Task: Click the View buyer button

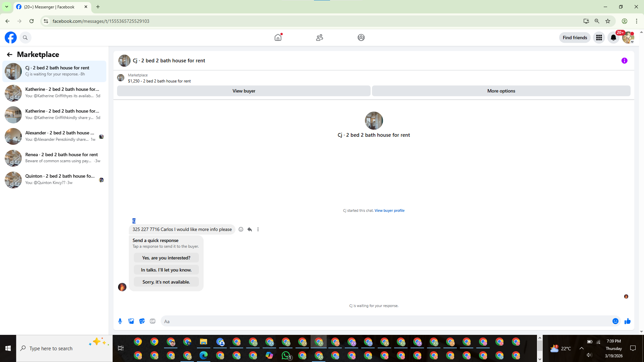Action: point(244,91)
